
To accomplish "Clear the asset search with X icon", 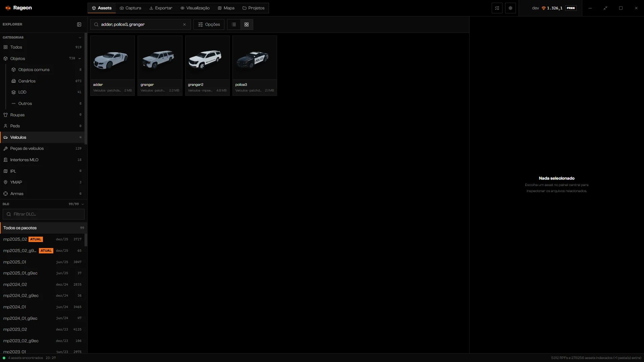I will [184, 24].
